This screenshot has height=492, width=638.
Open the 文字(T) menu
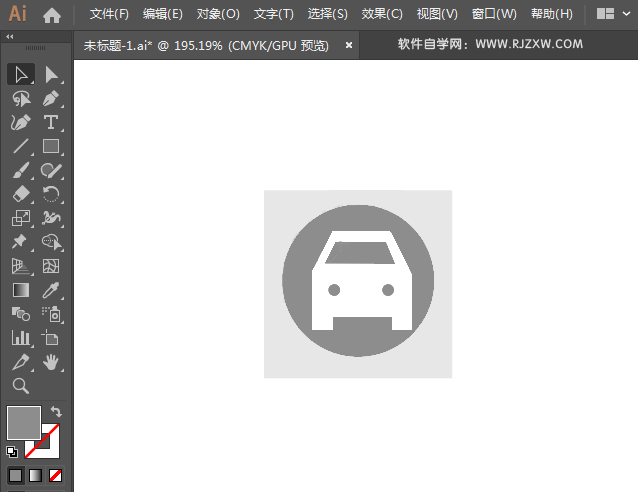[273, 14]
